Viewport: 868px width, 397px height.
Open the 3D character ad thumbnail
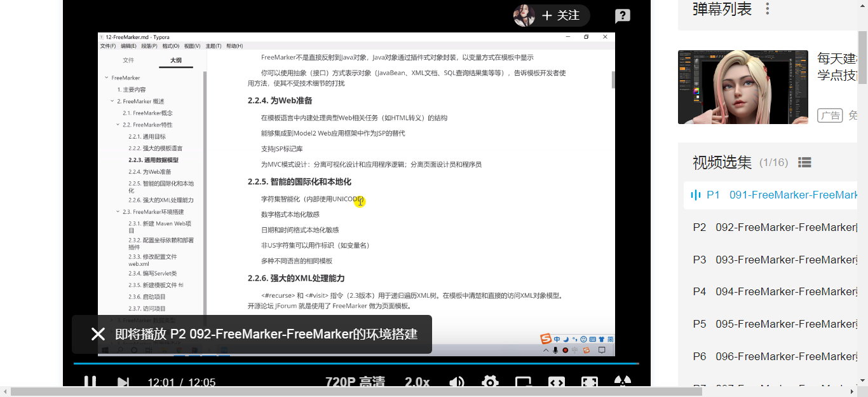point(743,87)
